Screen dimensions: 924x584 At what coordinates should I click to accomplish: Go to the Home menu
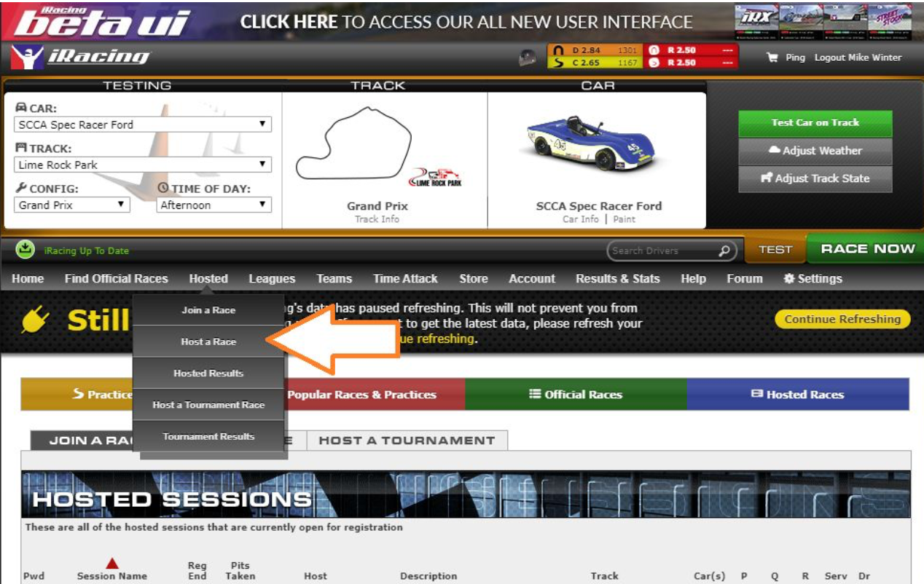[28, 279]
